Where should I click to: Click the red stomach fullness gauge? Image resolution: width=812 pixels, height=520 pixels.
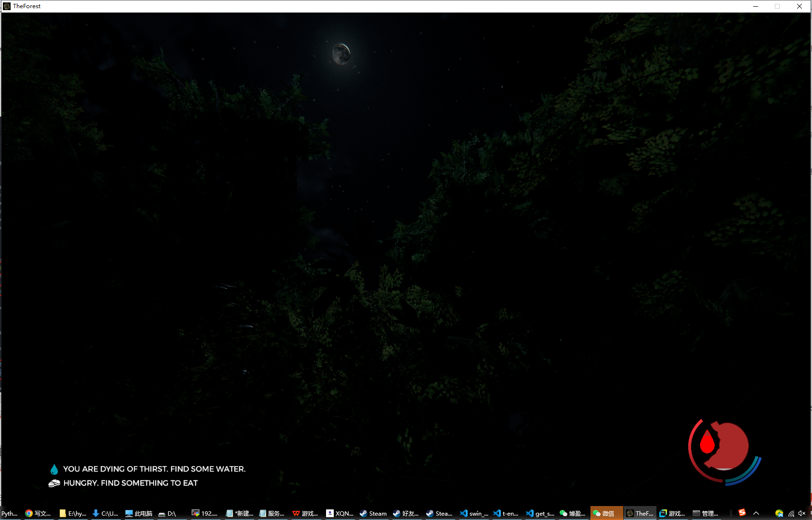click(x=728, y=446)
